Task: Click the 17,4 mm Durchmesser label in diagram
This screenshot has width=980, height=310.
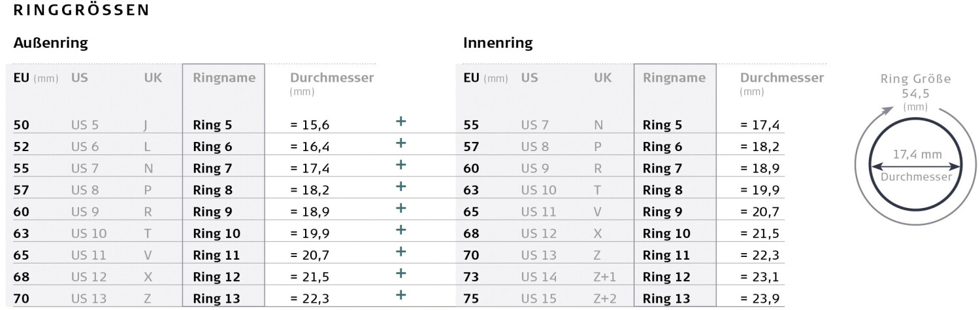Action: (915, 156)
